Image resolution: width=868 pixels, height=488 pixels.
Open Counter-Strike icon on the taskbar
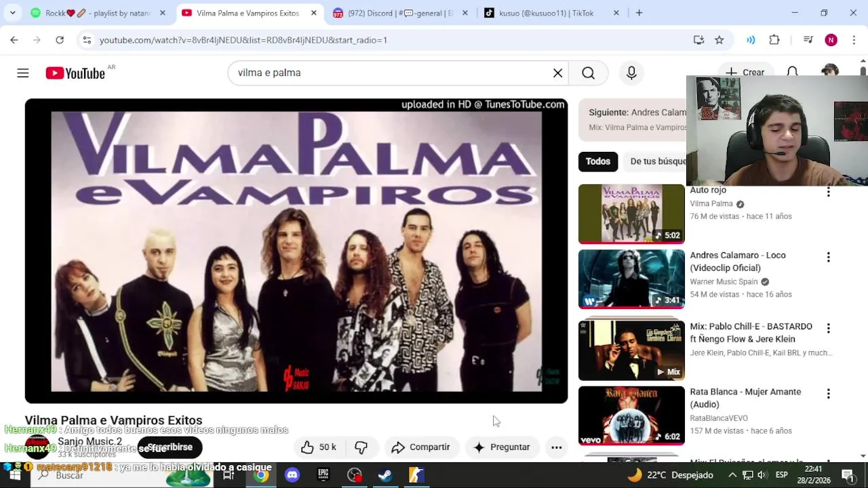click(x=416, y=475)
